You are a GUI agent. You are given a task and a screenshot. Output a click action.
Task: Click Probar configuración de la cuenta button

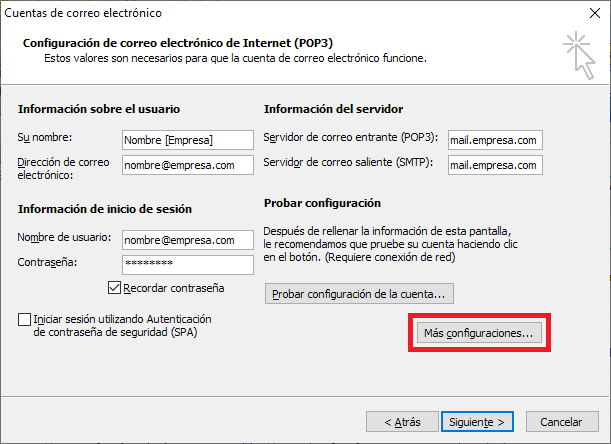[359, 294]
